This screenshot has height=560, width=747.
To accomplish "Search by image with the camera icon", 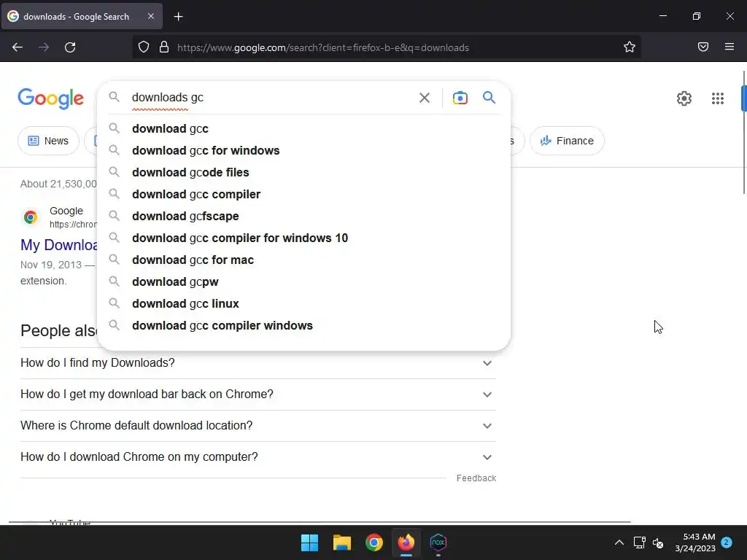I will (460, 98).
